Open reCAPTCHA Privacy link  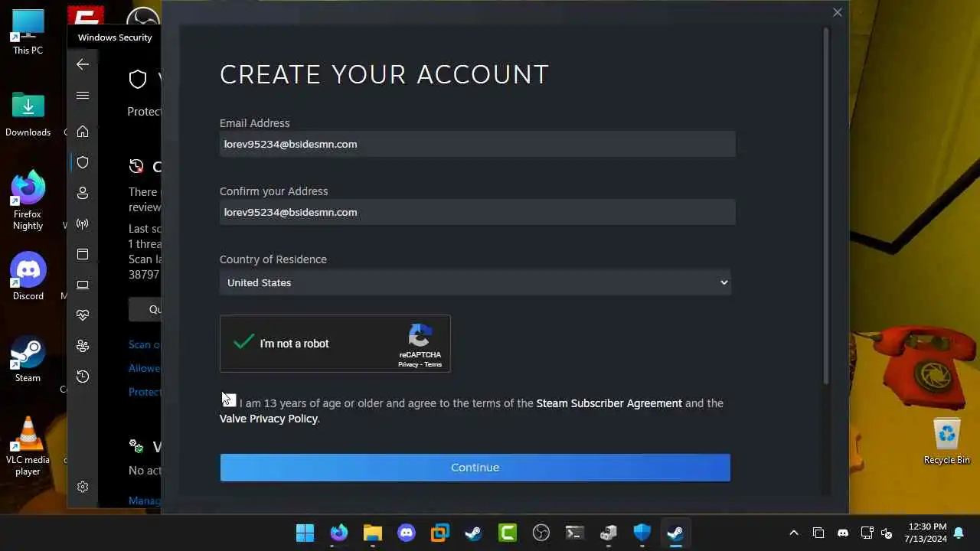[x=407, y=364]
